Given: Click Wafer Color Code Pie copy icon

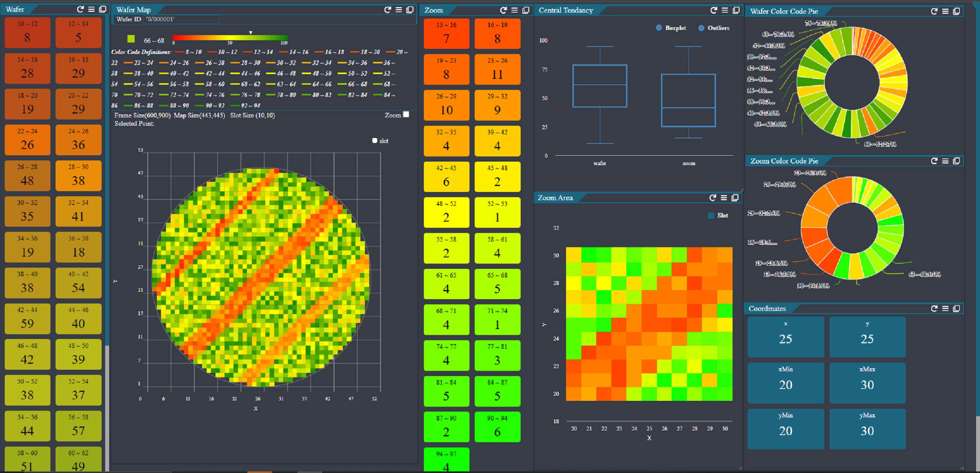Looking at the screenshot, I should click(x=956, y=11).
